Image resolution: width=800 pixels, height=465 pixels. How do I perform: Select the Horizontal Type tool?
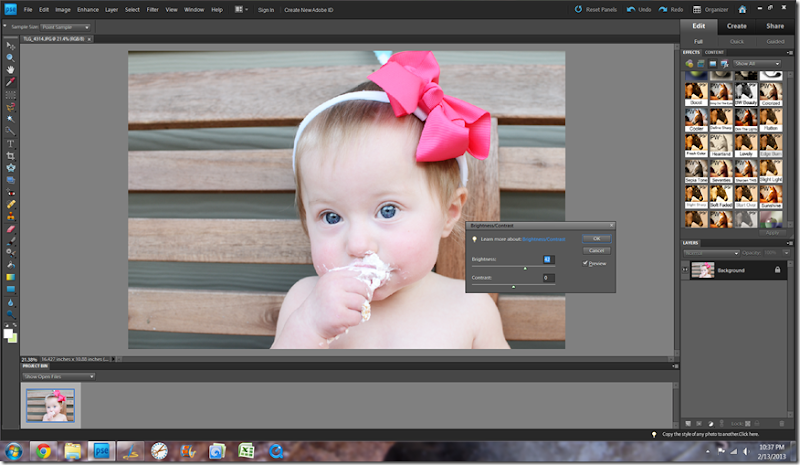tap(11, 143)
